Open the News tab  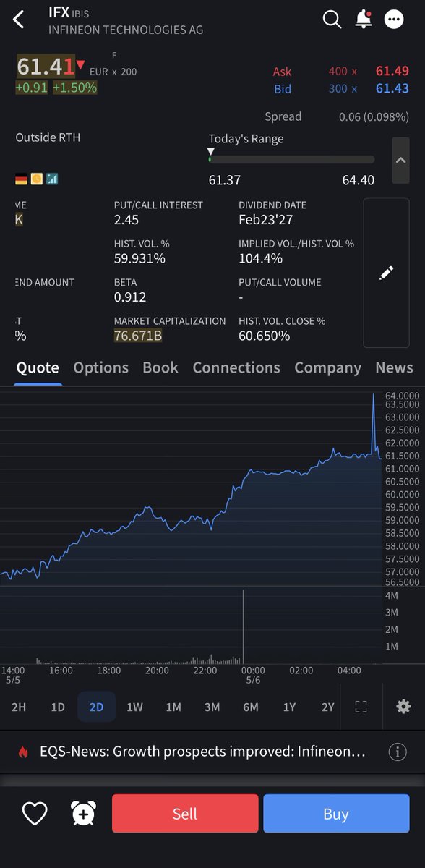(394, 367)
